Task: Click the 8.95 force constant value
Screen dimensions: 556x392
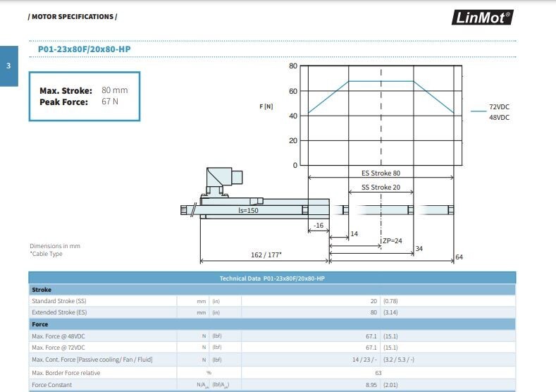Action: [x=371, y=385]
